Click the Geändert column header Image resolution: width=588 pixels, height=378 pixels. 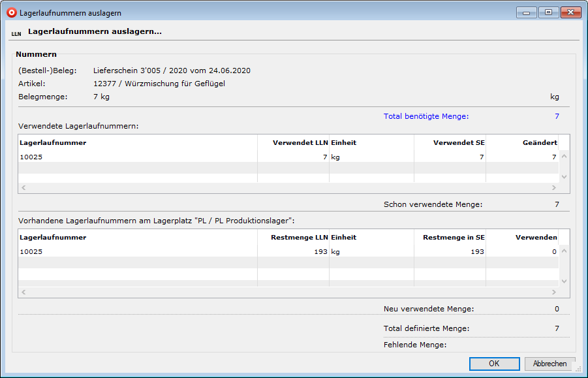click(522, 142)
